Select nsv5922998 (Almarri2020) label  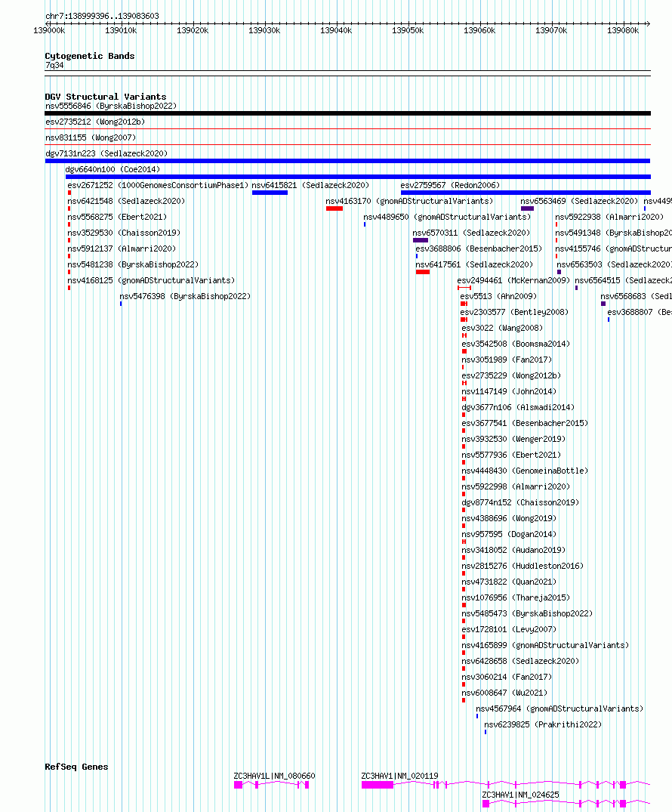click(516, 486)
